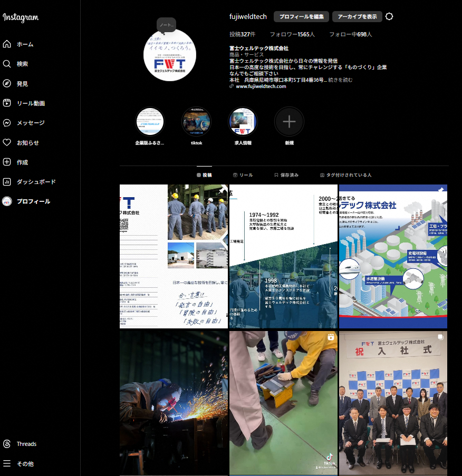Click the create plus icon
Viewport: 462px width, 476px height.
pyautogui.click(x=7, y=162)
